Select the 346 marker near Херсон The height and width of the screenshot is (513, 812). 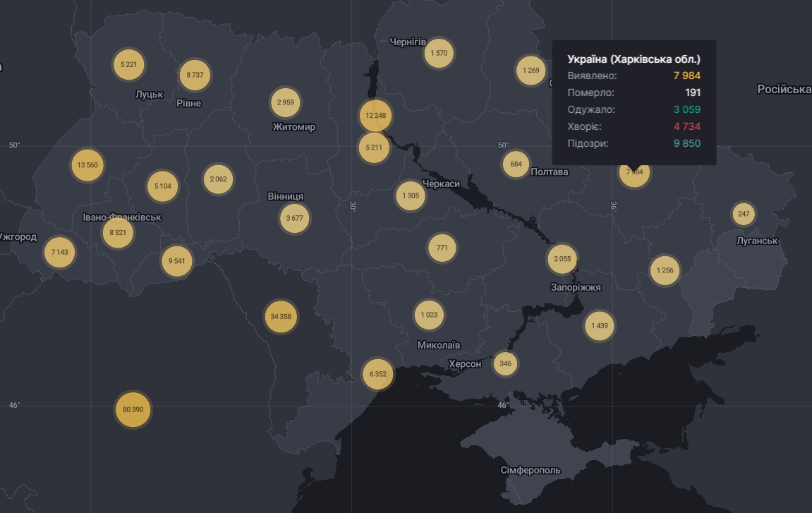tap(505, 363)
